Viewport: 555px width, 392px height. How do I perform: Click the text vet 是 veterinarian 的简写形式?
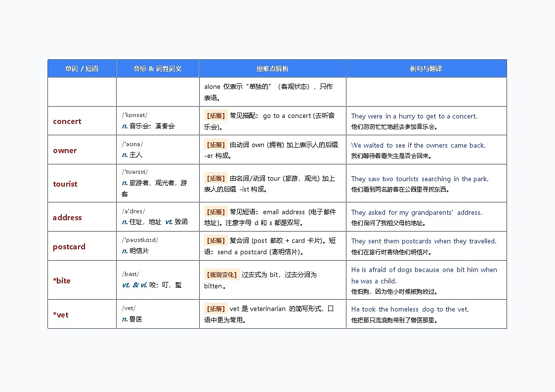(x=275, y=309)
